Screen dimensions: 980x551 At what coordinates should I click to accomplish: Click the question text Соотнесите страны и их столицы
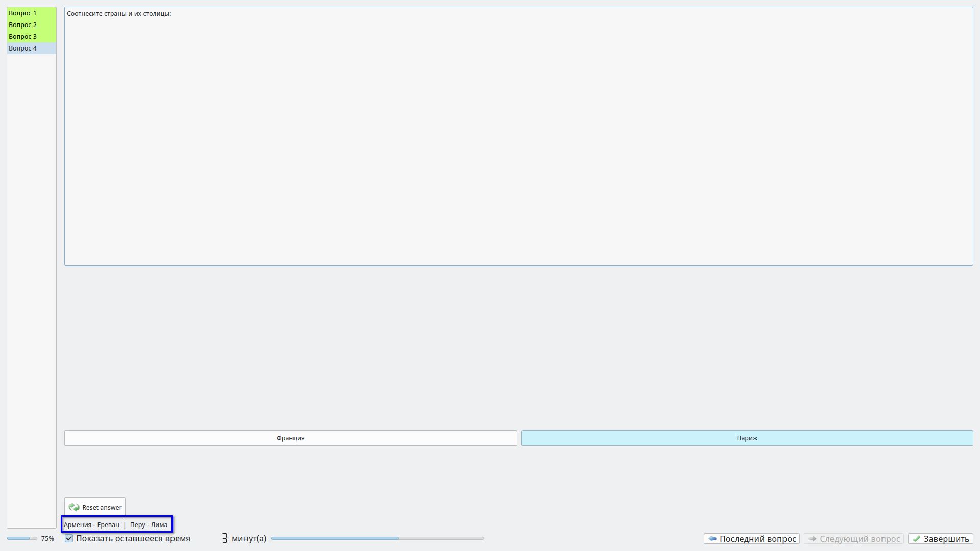(x=119, y=14)
